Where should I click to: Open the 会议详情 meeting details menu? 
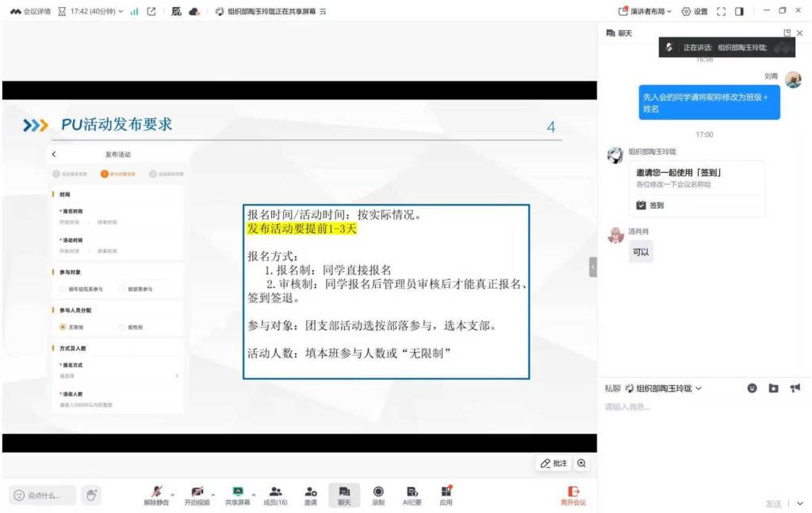(30, 11)
